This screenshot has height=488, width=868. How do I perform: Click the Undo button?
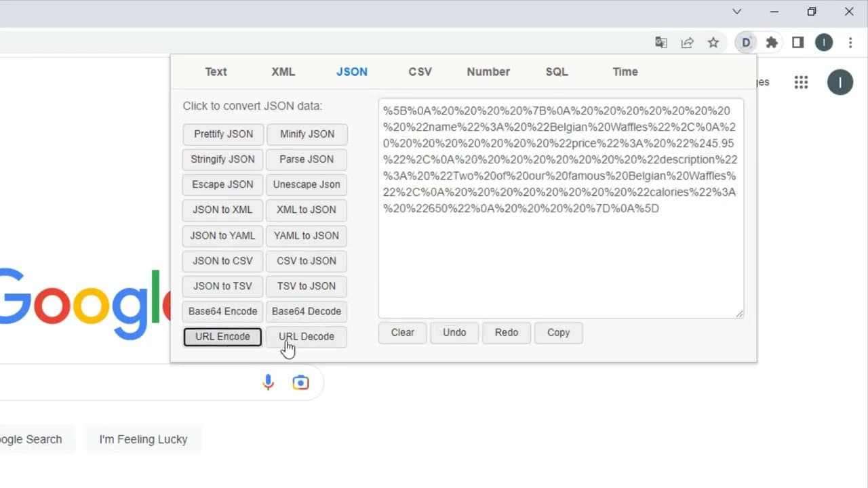[x=454, y=333]
